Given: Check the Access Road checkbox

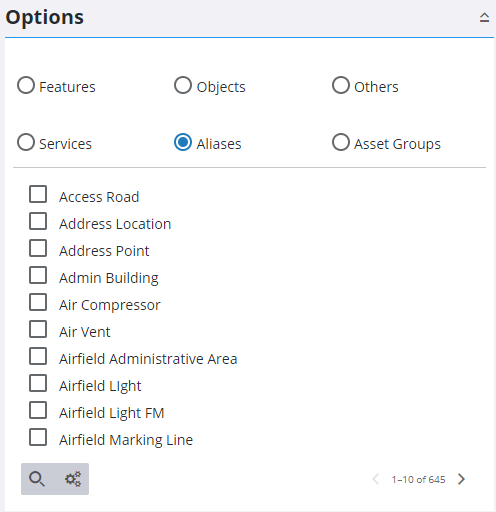Looking at the screenshot, I should (x=38, y=194).
